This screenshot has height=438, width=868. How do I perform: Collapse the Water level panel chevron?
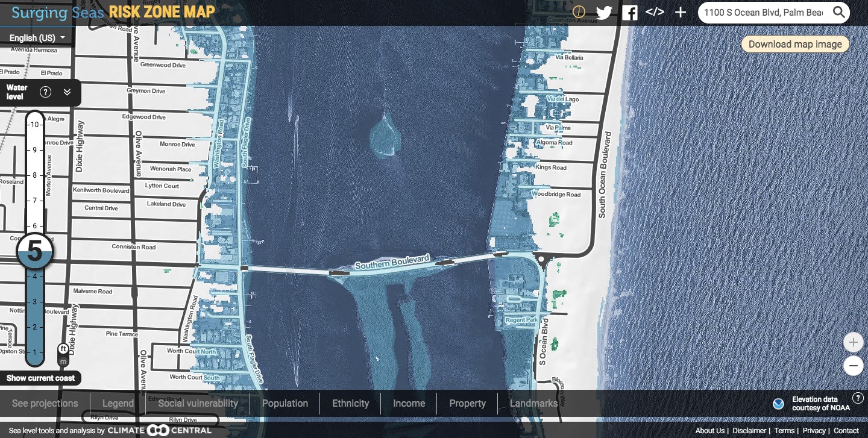click(67, 92)
